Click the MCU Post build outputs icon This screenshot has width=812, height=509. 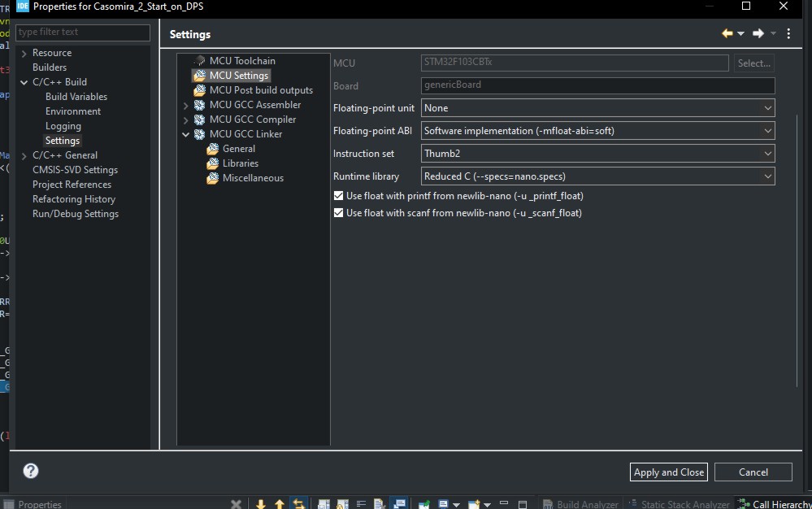pos(199,90)
